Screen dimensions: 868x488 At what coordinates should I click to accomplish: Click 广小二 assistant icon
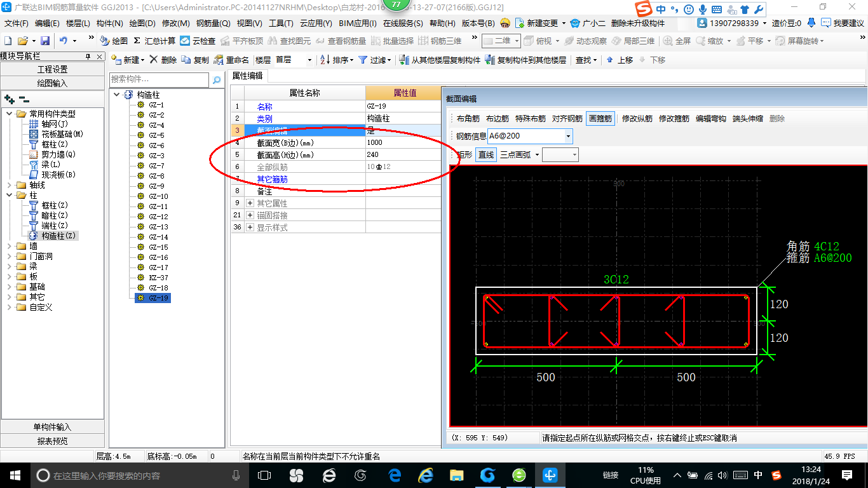click(588, 23)
